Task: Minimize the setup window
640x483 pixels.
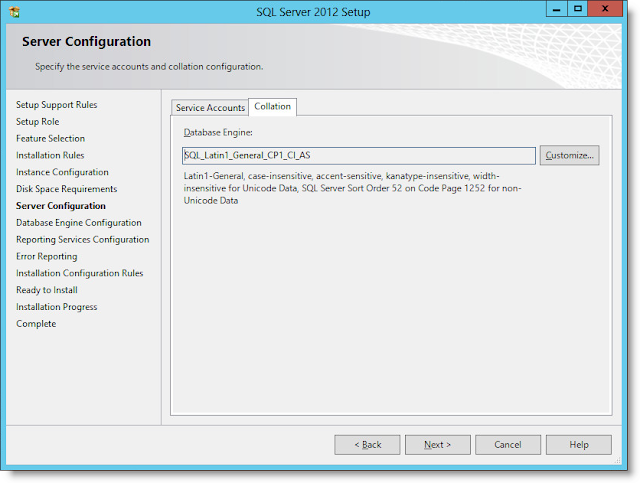Action: pos(556,9)
